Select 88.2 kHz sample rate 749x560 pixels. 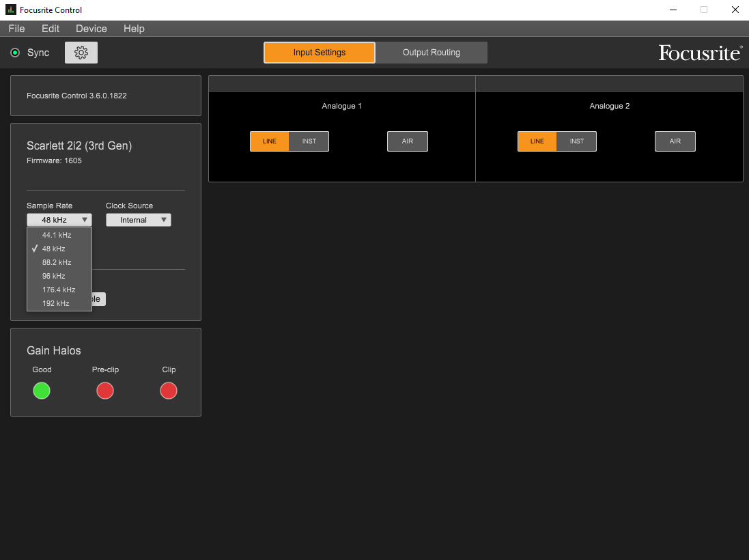59,262
